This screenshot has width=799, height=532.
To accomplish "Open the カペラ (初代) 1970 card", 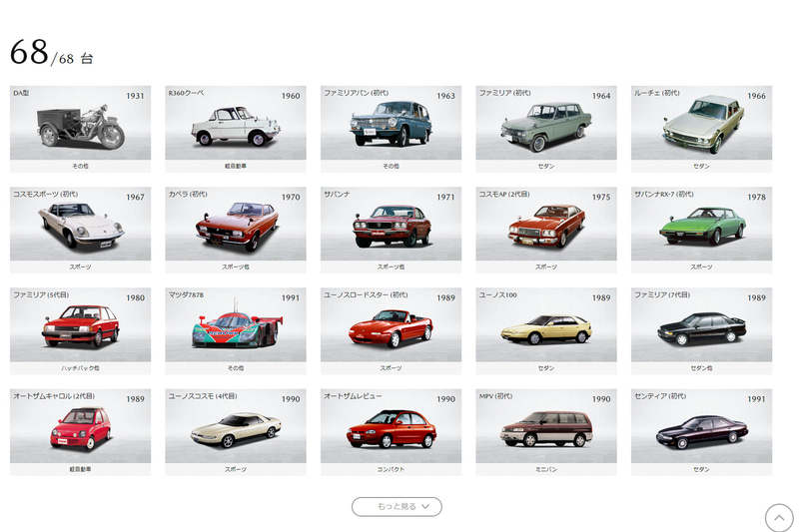I will pyautogui.click(x=236, y=230).
